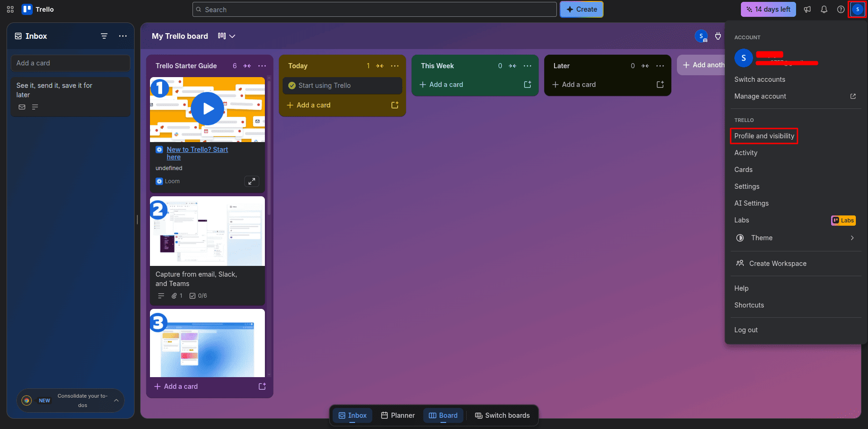Open Later list actions menu
Viewport: 868px width, 429px height.
(660, 66)
